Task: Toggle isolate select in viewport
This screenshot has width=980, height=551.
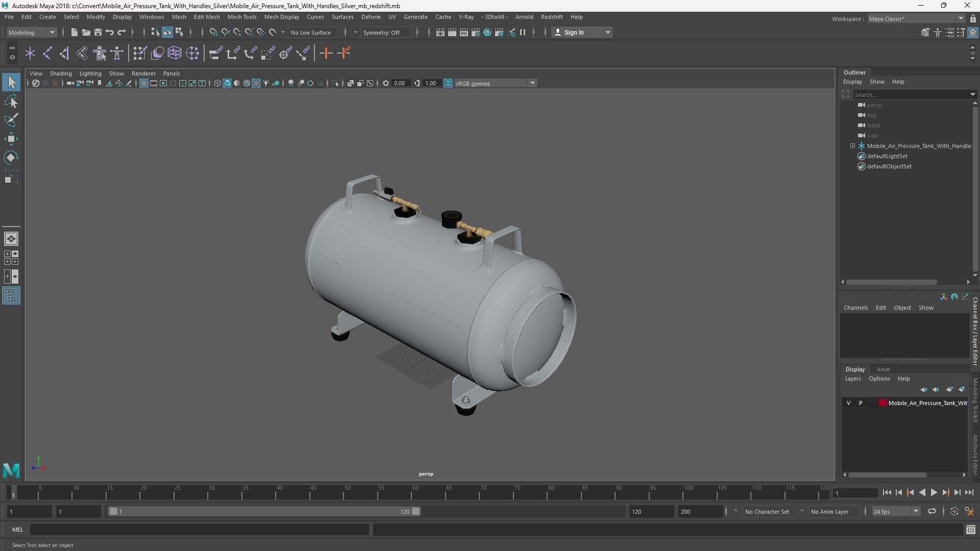Action: [x=335, y=83]
